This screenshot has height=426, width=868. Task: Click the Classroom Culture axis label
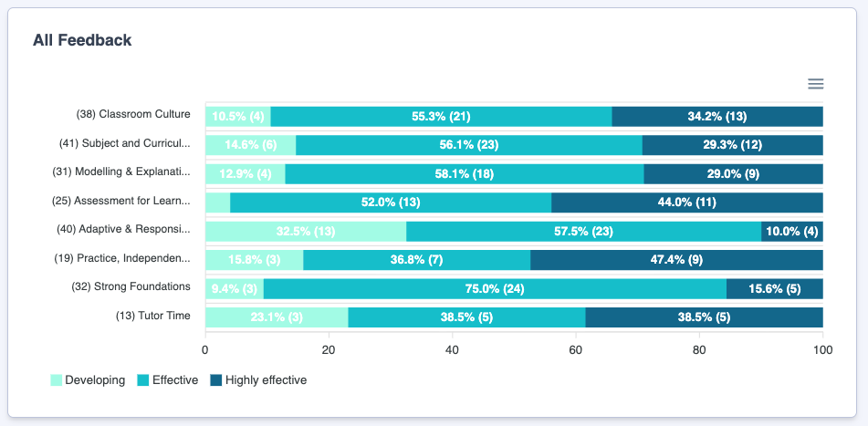pyautogui.click(x=133, y=114)
